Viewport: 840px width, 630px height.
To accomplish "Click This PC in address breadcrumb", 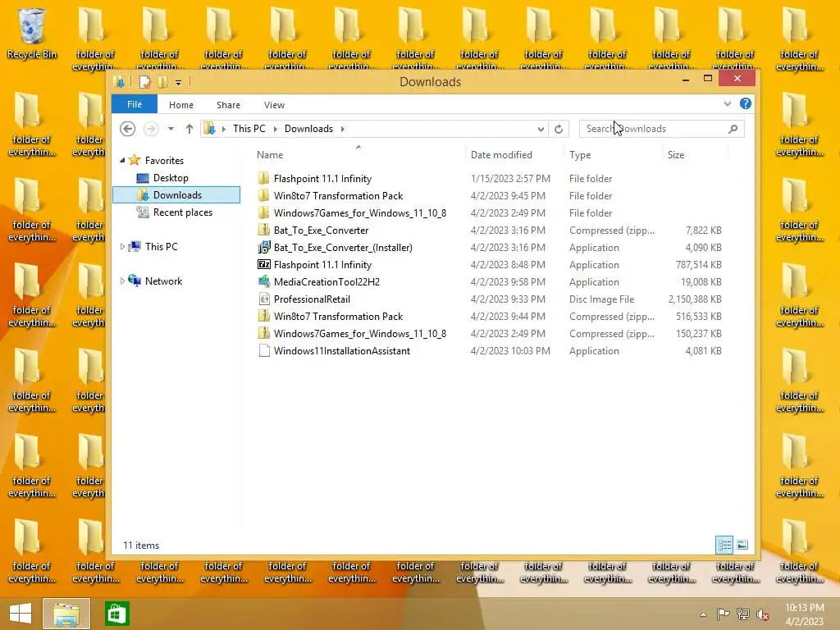I will tap(249, 129).
